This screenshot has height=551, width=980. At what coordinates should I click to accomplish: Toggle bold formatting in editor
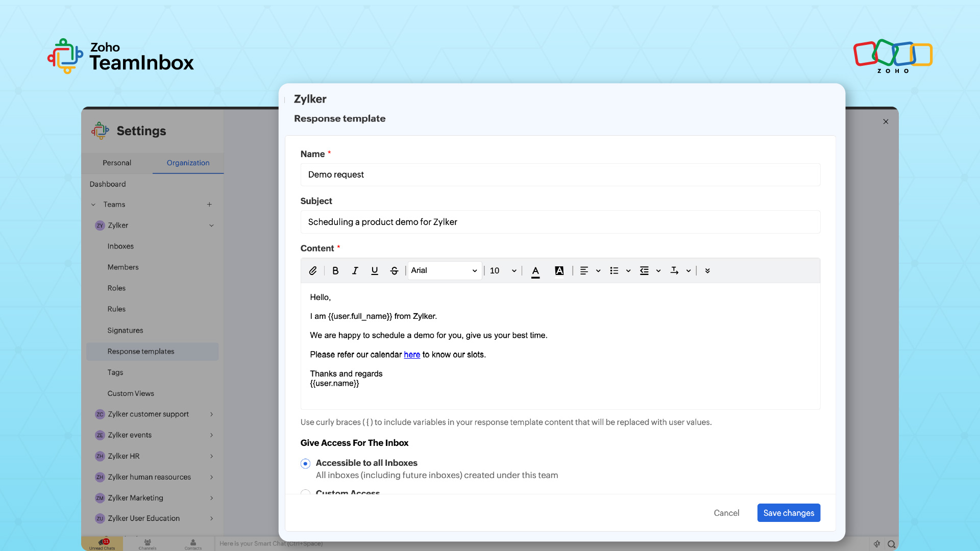tap(335, 271)
